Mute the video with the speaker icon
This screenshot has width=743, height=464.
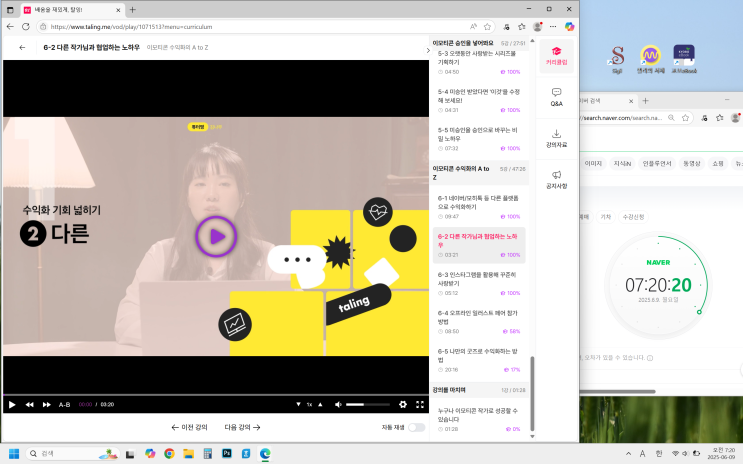338,404
